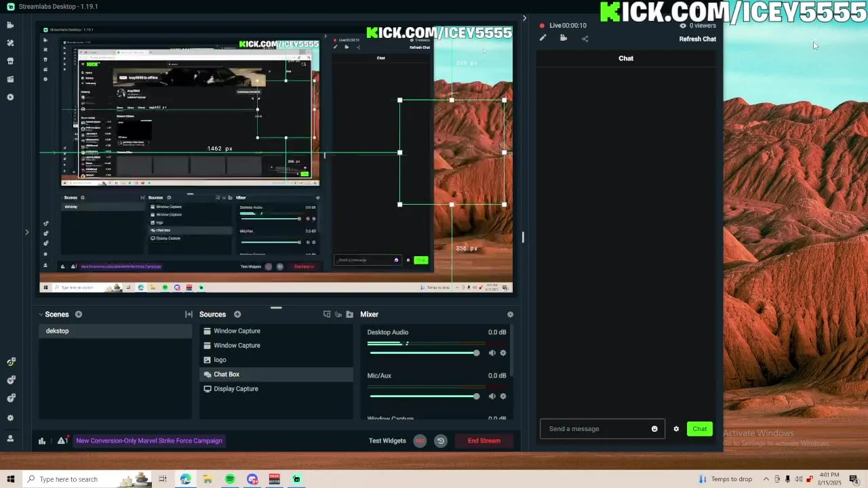This screenshot has height=488, width=868.
Task: Open Spotify from the taskbar
Action: pos(230,479)
